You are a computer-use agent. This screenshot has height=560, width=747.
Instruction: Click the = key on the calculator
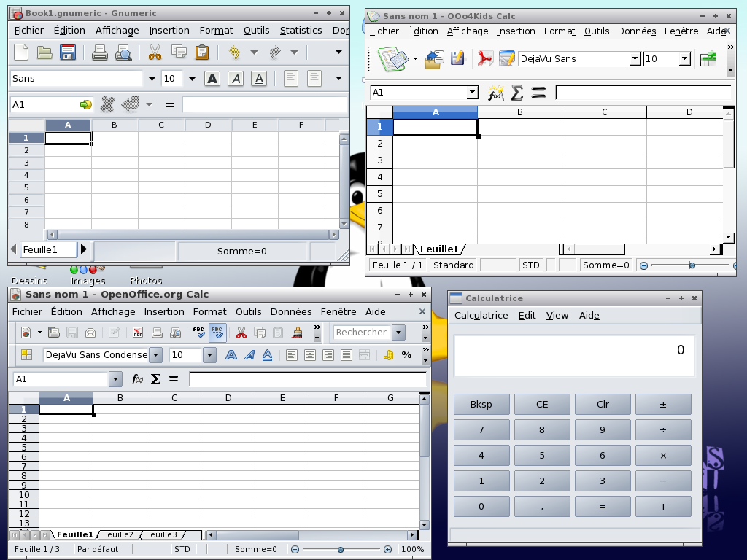pos(603,507)
